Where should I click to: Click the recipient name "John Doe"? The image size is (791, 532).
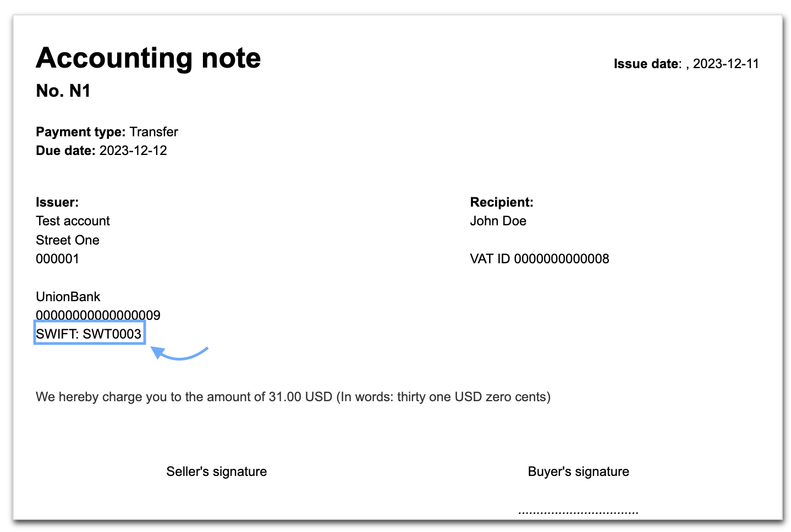(498, 221)
